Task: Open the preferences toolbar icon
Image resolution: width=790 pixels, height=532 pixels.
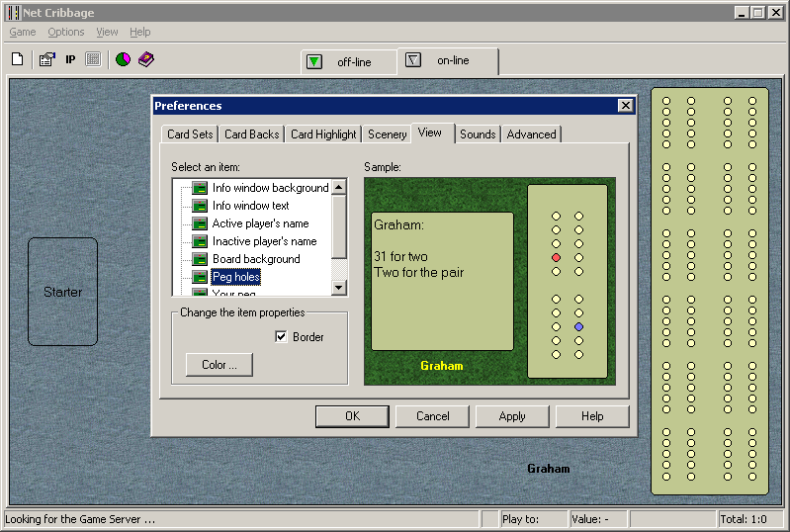Action: click(46, 59)
